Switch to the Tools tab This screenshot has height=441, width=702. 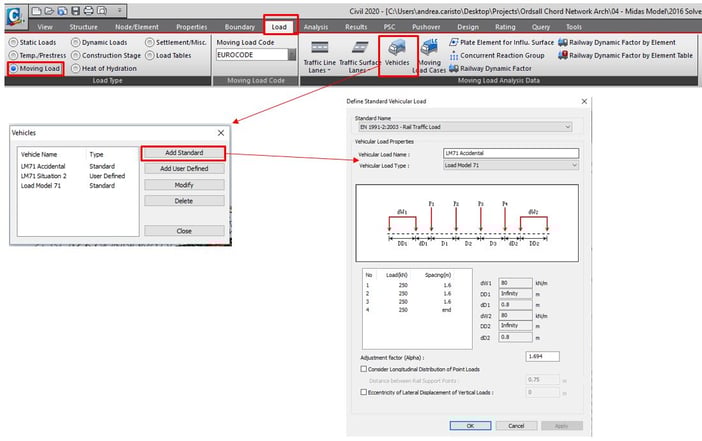tap(574, 27)
